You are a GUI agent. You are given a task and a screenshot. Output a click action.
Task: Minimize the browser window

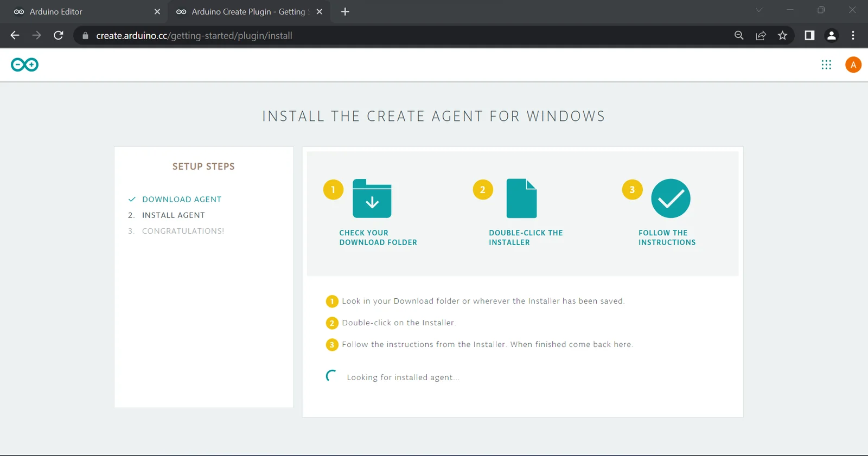(x=790, y=10)
